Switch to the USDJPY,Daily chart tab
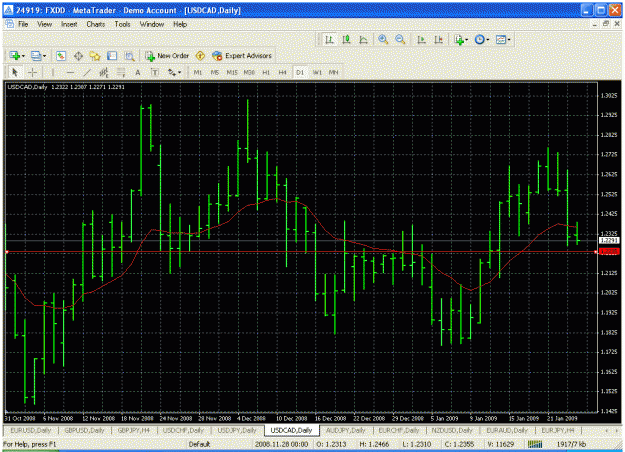This screenshot has height=452, width=625. pos(237,430)
